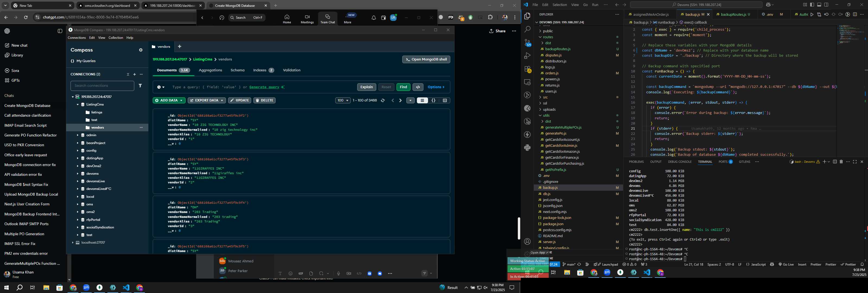Image resolution: width=868 pixels, height=293 pixels.
Task: Split the VS Code terminal
Action: [835, 162]
